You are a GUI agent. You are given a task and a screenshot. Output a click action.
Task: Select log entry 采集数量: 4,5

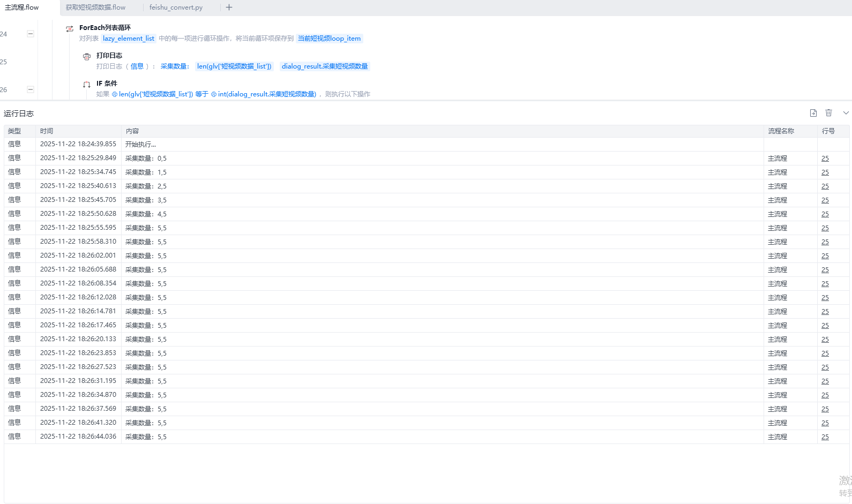pyautogui.click(x=146, y=214)
